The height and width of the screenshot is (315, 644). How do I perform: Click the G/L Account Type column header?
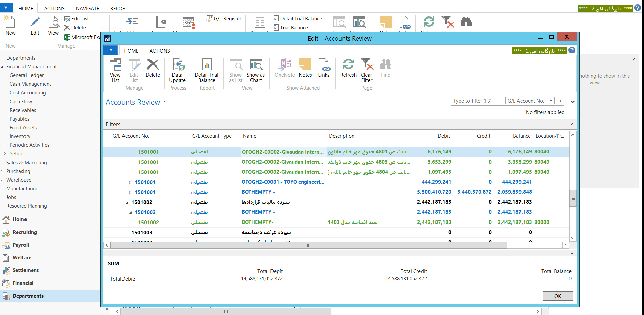coord(212,136)
